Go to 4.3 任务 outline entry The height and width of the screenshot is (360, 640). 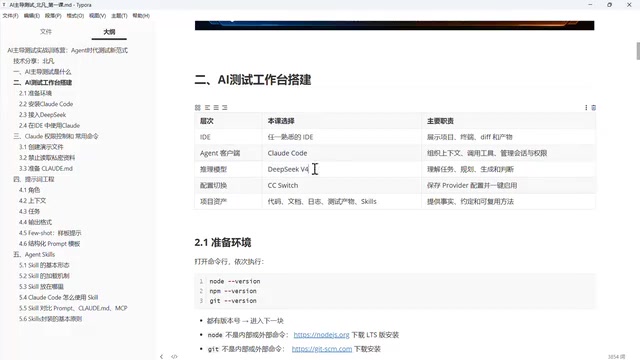[x=29, y=211]
